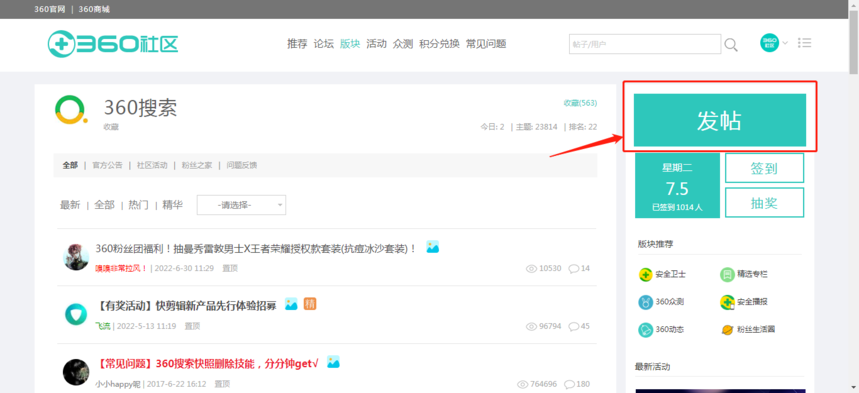Select the 问题反馈 category tab
Screen dimensions: 859x393
click(x=242, y=165)
